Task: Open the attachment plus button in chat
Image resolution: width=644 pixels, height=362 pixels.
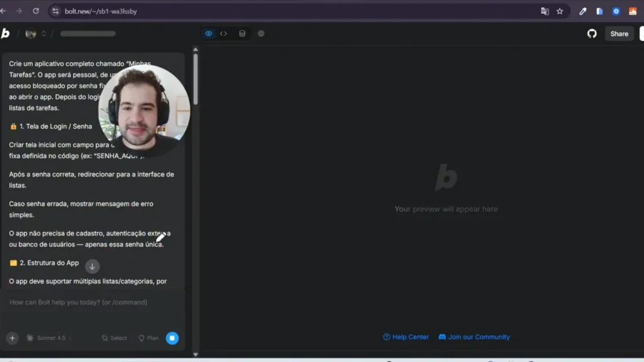Action: 12,338
